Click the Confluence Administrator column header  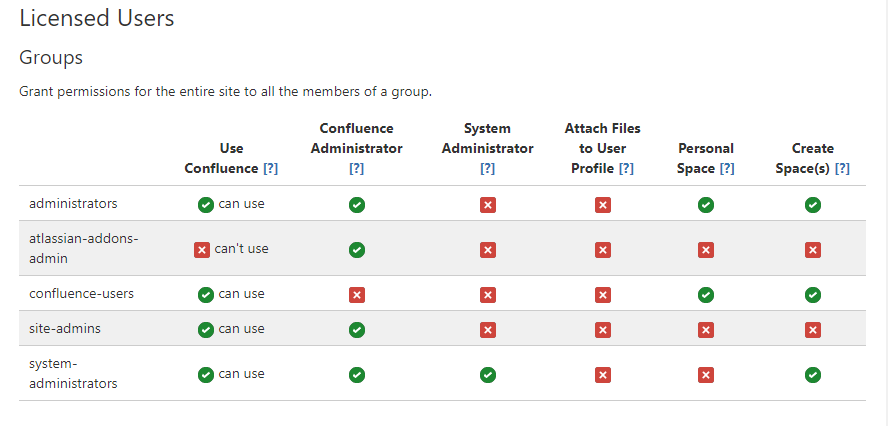click(357, 139)
